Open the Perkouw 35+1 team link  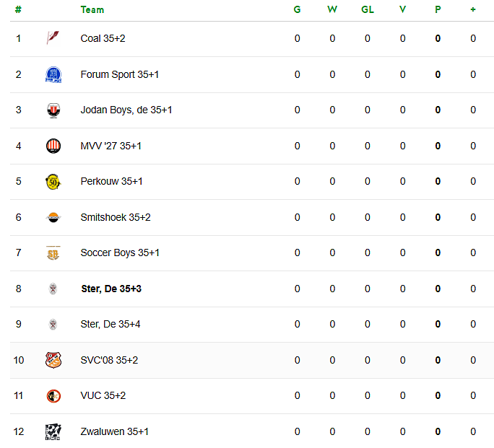tap(111, 181)
